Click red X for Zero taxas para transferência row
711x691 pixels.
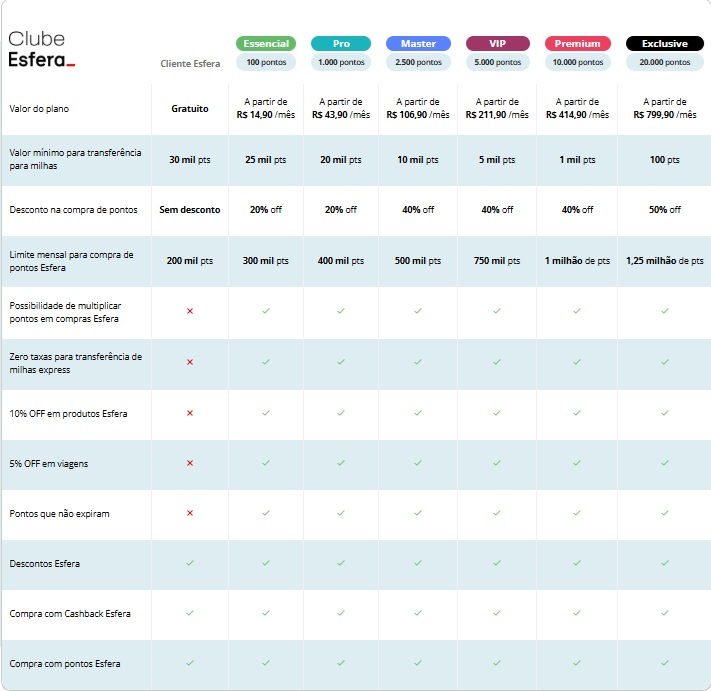[190, 362]
